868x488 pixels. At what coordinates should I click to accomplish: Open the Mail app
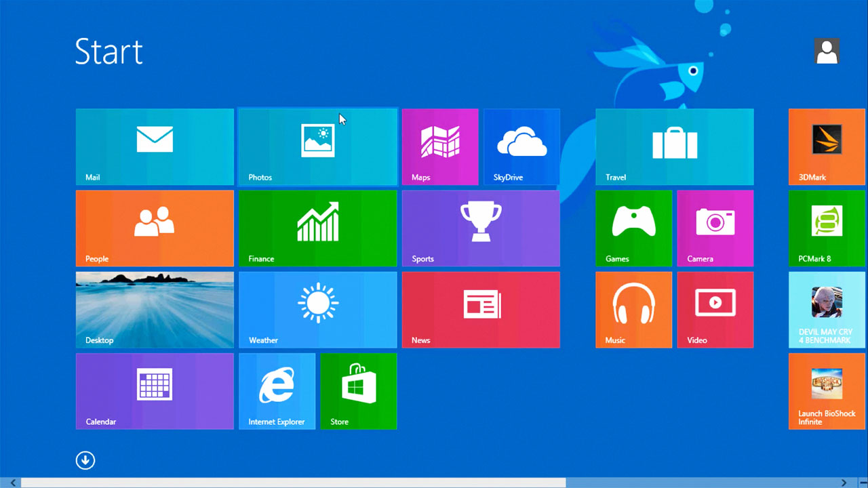155,146
